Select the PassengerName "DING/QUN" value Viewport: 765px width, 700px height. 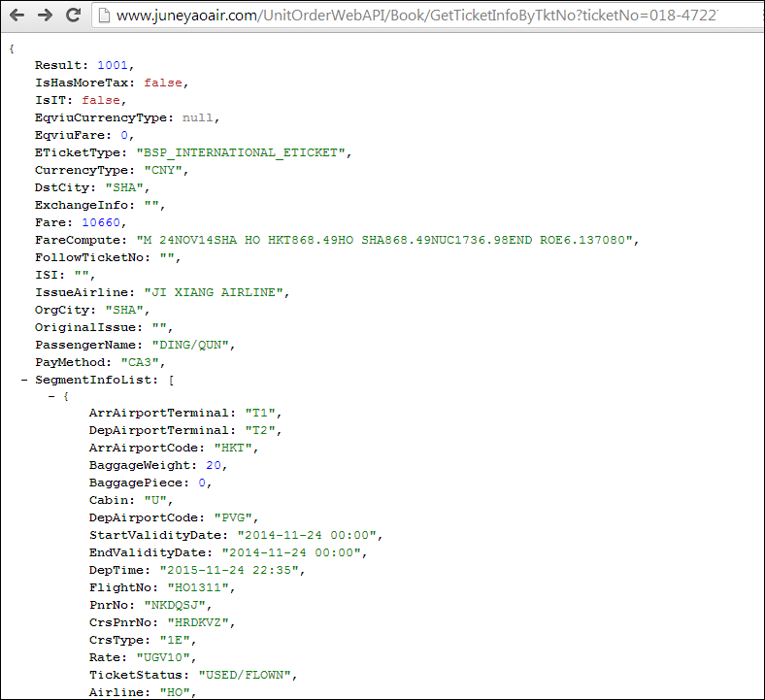pos(190,345)
